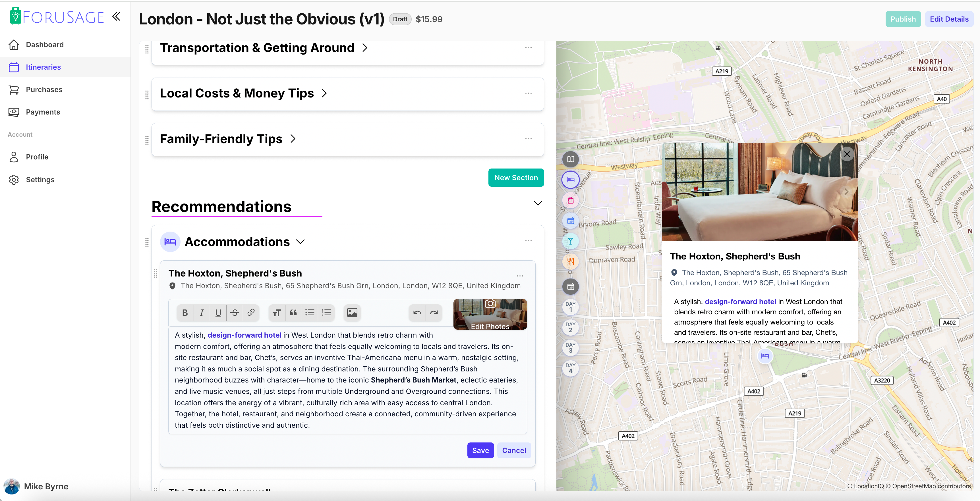
Task: Select the italic formatting icon
Action: [202, 313]
